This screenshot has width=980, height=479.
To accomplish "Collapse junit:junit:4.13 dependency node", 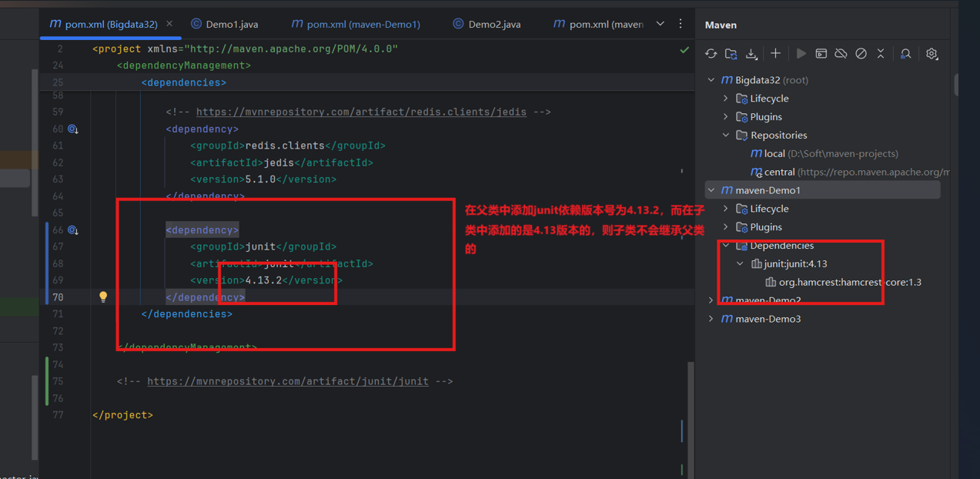I will coord(741,264).
